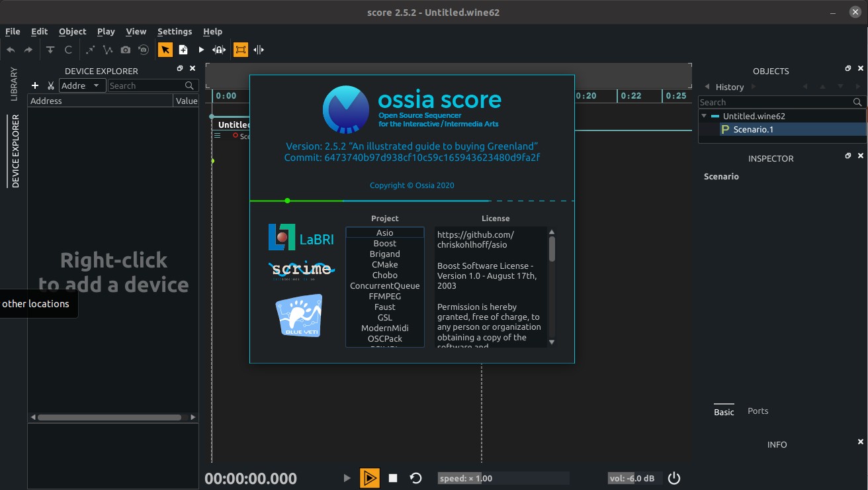Open the Help menu
The height and width of the screenshot is (490, 868).
pos(212,31)
